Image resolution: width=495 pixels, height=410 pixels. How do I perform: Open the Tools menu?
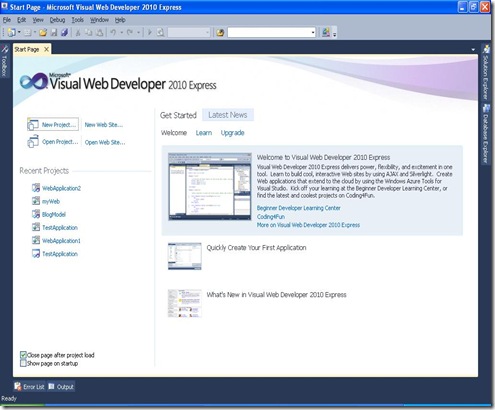[x=77, y=20]
